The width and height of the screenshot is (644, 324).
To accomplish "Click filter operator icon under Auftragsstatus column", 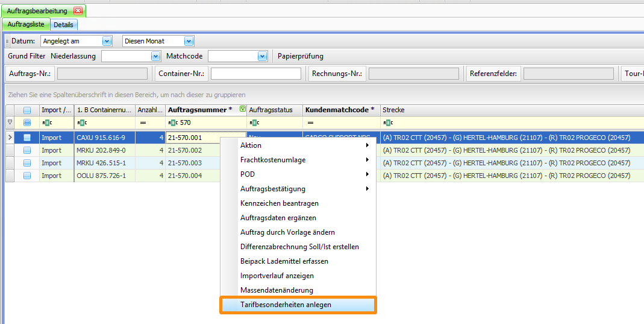I will pos(252,122).
